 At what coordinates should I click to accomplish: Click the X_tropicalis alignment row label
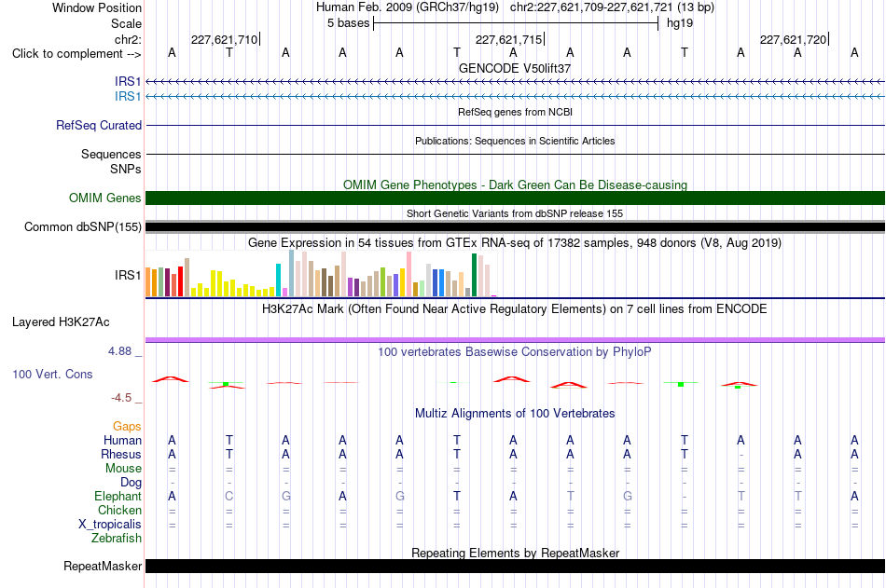coord(110,525)
